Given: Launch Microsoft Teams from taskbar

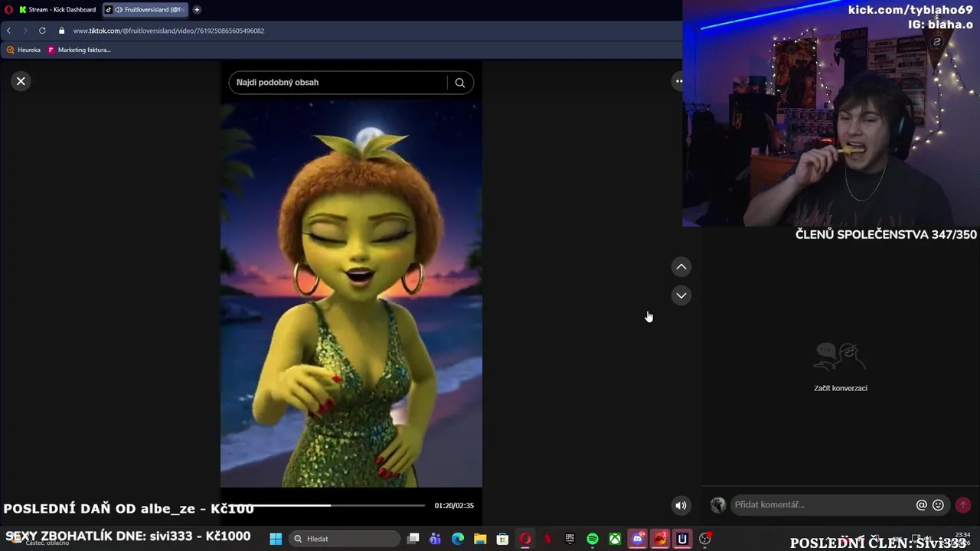Looking at the screenshot, I should tap(436, 539).
